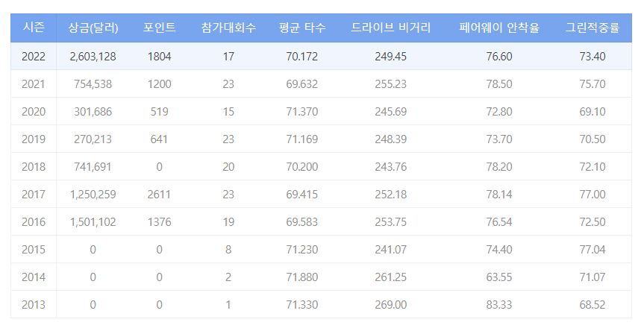644x334 pixels.
Task: Select the 2022 season cell
Action: [x=34, y=56]
